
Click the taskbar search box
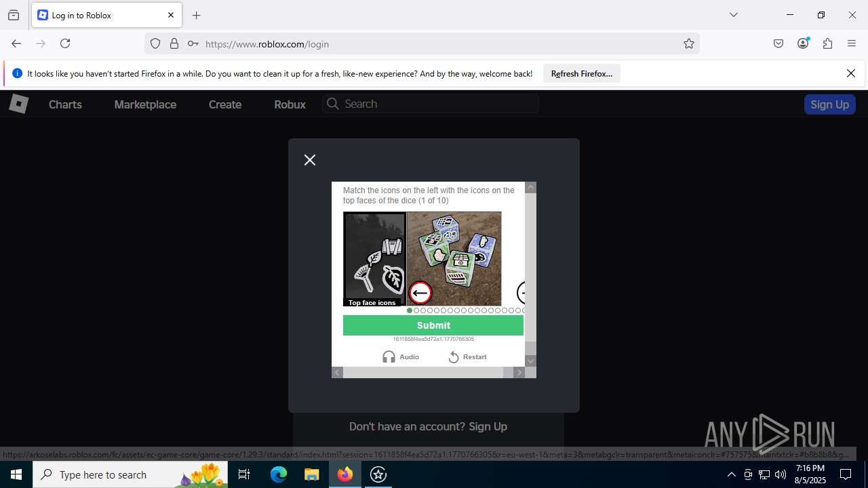tap(130, 474)
